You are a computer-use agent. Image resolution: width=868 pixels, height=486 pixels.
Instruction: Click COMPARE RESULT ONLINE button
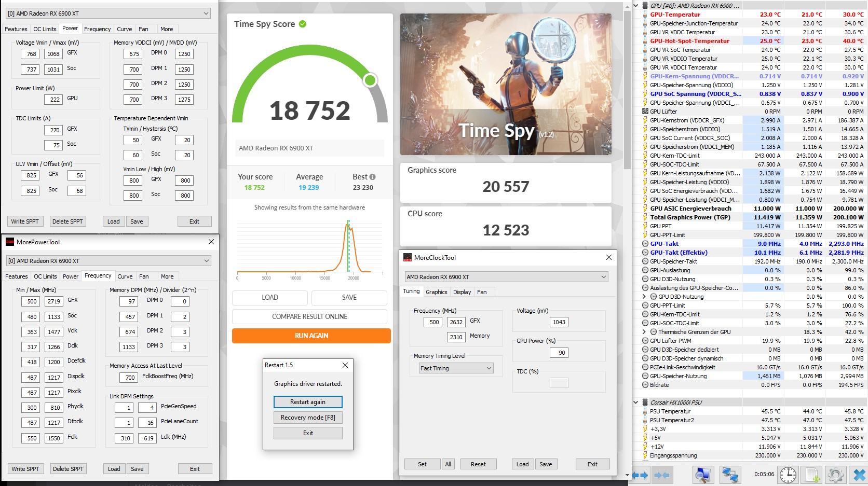coord(309,316)
